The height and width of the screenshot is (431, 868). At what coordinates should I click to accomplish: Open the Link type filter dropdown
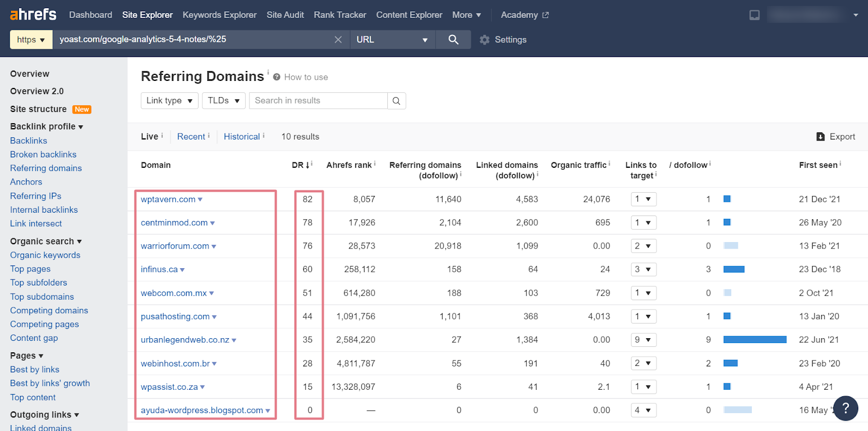[x=169, y=101]
